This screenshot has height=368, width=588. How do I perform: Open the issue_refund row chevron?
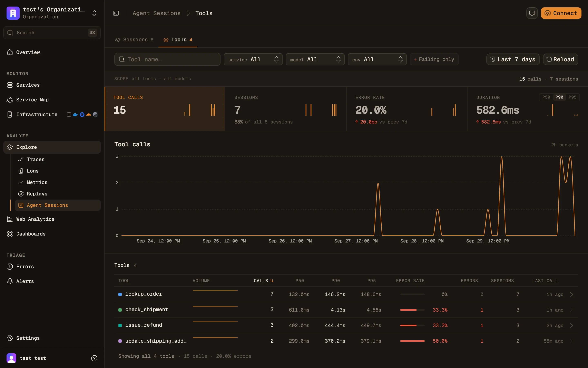pyautogui.click(x=571, y=325)
